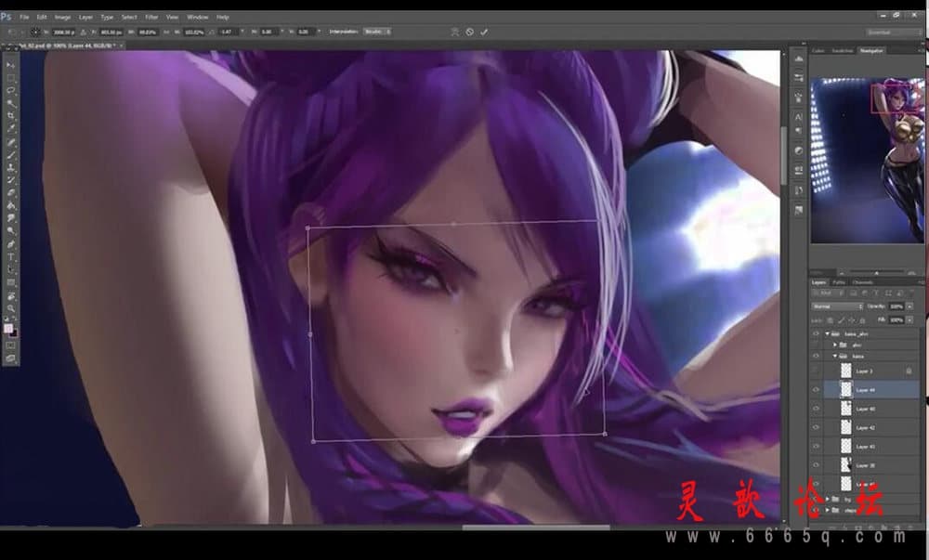
Task: Open the Fill slider arrow
Action: 909,320
